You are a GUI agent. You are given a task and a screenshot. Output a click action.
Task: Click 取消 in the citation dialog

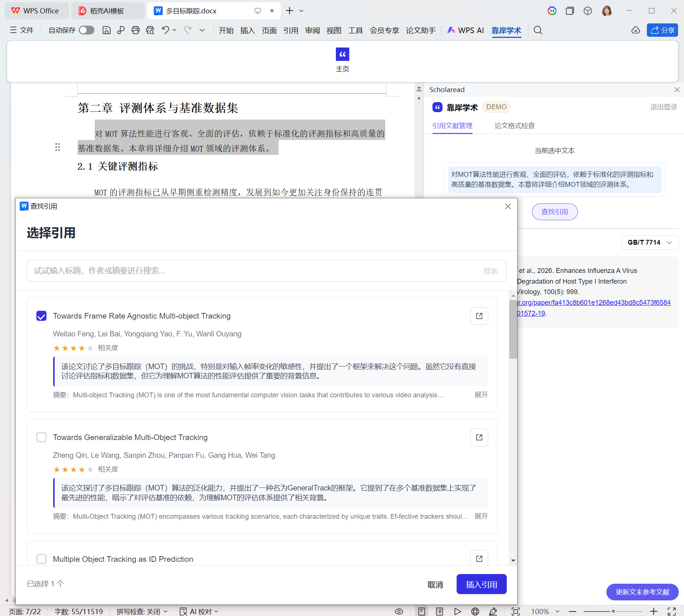click(x=435, y=585)
